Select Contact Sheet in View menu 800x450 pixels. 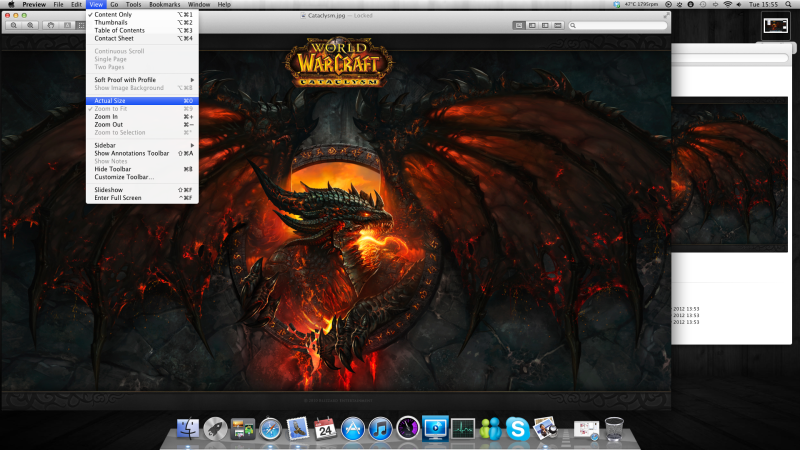[142, 38]
